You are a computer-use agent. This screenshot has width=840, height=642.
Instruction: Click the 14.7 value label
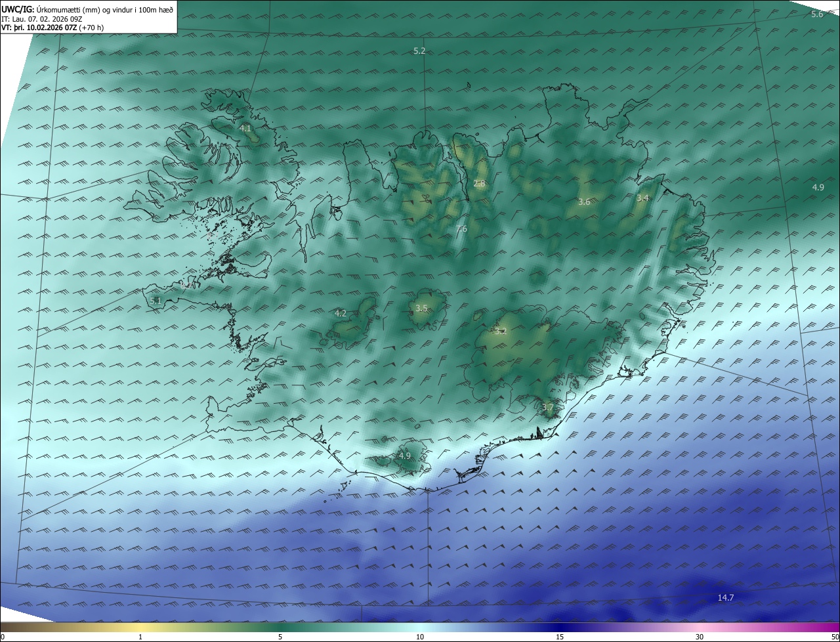click(x=725, y=597)
